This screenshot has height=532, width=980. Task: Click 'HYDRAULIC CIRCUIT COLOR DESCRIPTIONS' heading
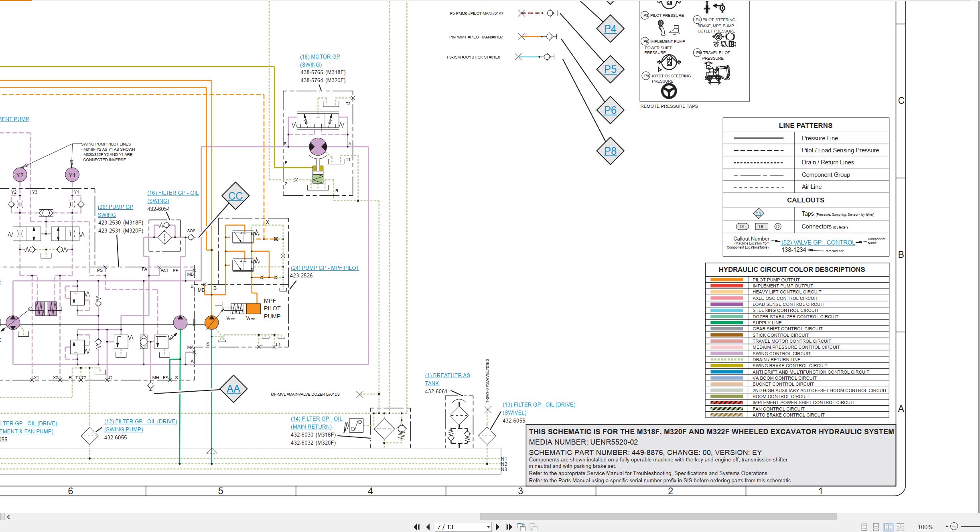[x=791, y=269]
